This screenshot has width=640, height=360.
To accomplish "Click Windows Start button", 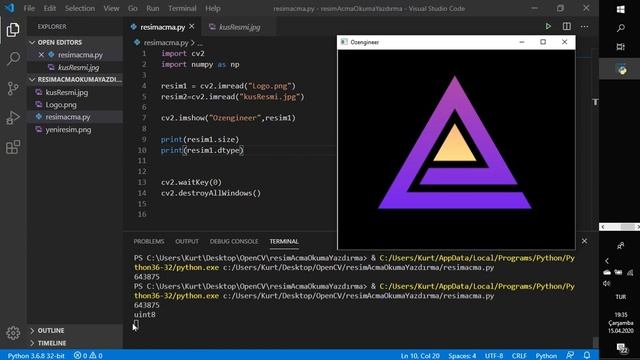I will [x=620, y=9].
